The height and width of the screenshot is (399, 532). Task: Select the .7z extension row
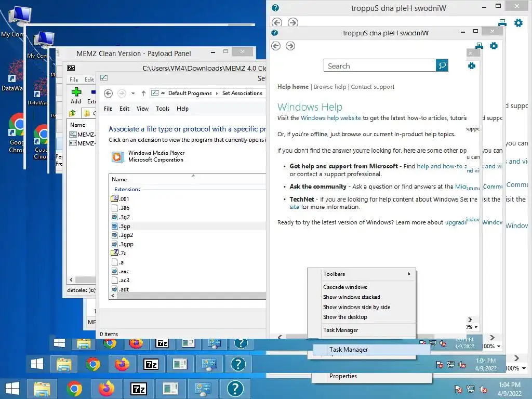click(x=187, y=253)
